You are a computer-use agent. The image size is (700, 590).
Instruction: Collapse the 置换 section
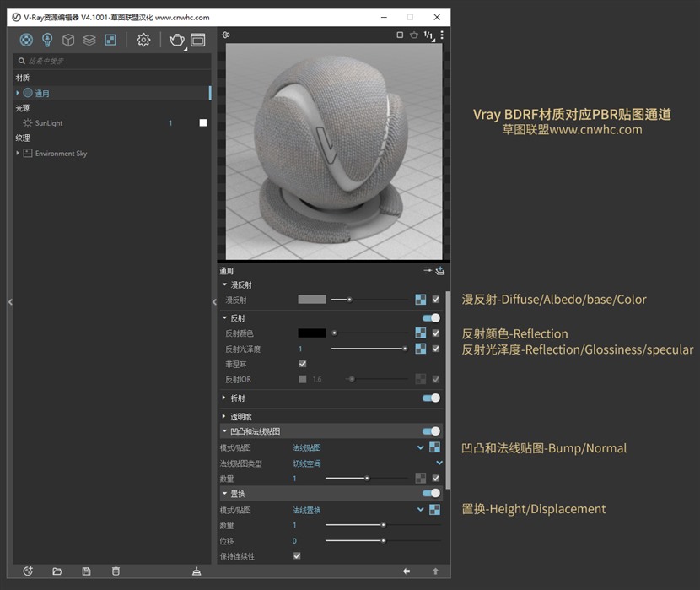[224, 494]
